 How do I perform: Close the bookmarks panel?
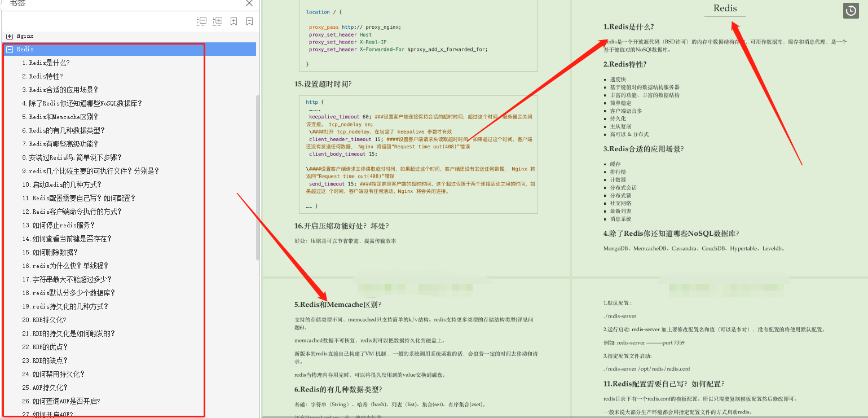249,3
